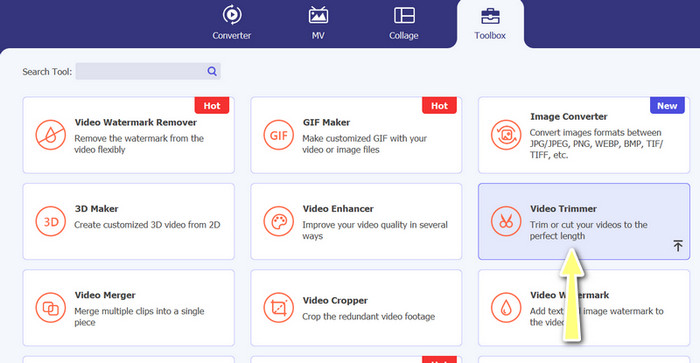Click 'Trim or cut your videos' description

point(588,230)
